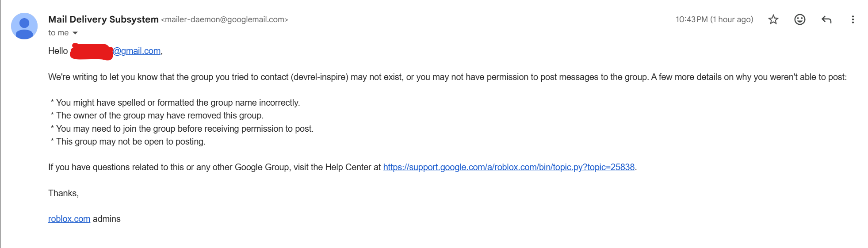Expand recipient details arrow beside "to me"
Screen dimensions: 868x248
point(75,33)
